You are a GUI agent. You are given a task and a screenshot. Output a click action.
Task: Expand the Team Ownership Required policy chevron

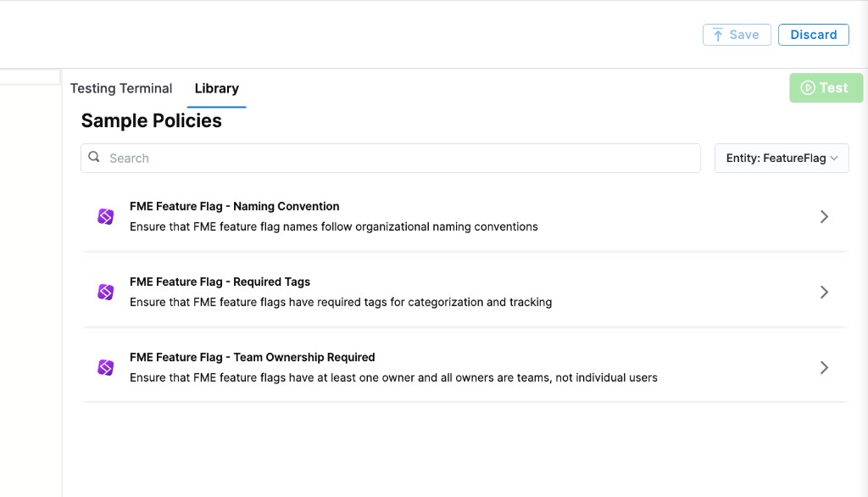[823, 367]
